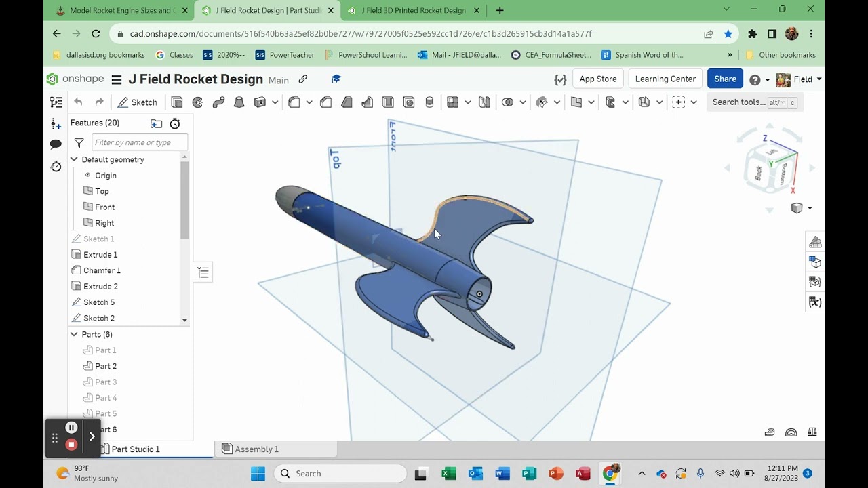This screenshot has width=868, height=488.
Task: Select the Shell tool
Action: [x=388, y=102]
